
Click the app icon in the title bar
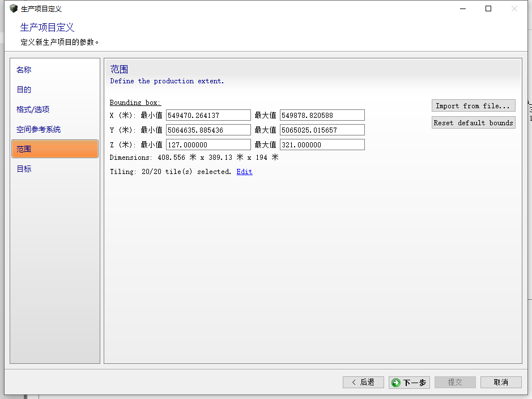pyautogui.click(x=14, y=9)
